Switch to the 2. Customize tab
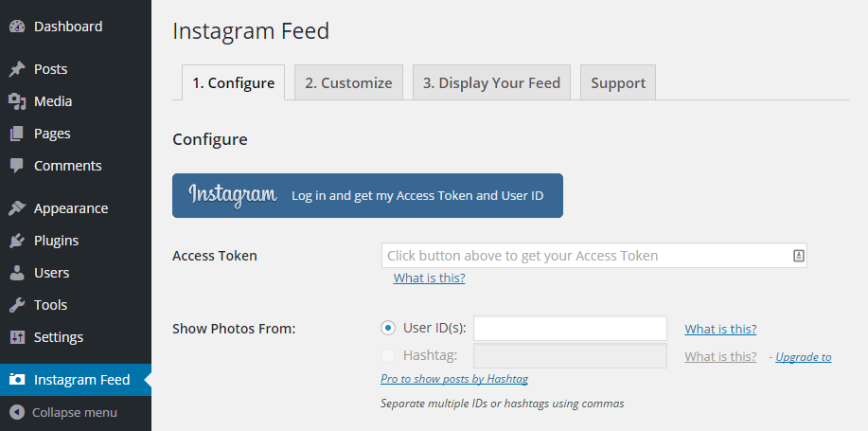This screenshot has height=431, width=868. coord(348,82)
